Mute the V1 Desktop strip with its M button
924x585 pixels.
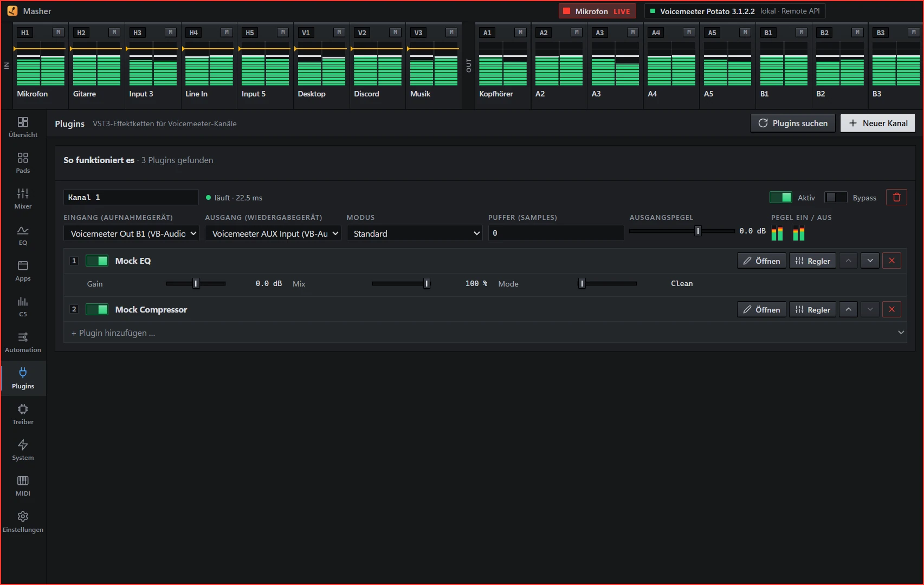click(339, 32)
